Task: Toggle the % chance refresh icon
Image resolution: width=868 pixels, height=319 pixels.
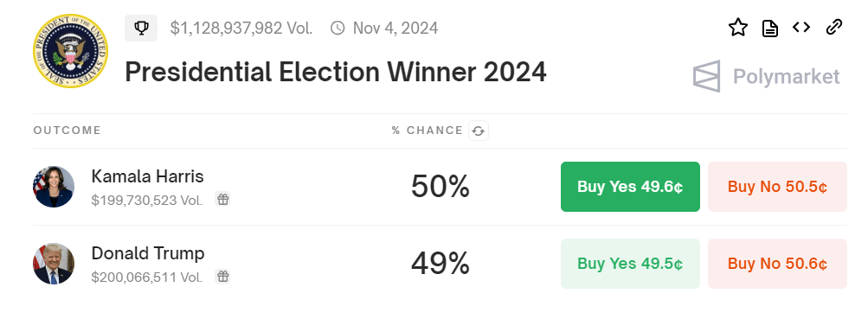Action: pyautogui.click(x=479, y=131)
